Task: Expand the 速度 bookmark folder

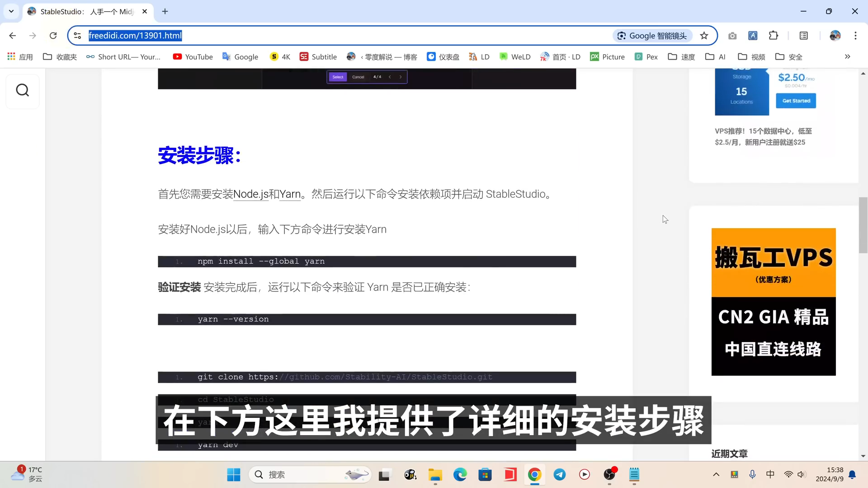Action: 681,56
